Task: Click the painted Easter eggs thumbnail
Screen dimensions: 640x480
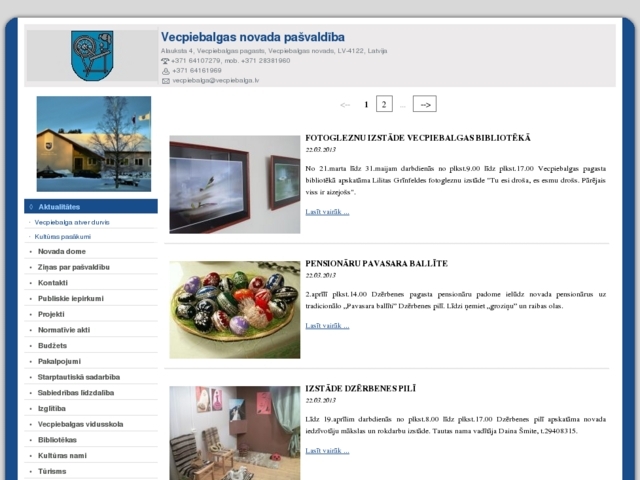Action: tap(234, 309)
